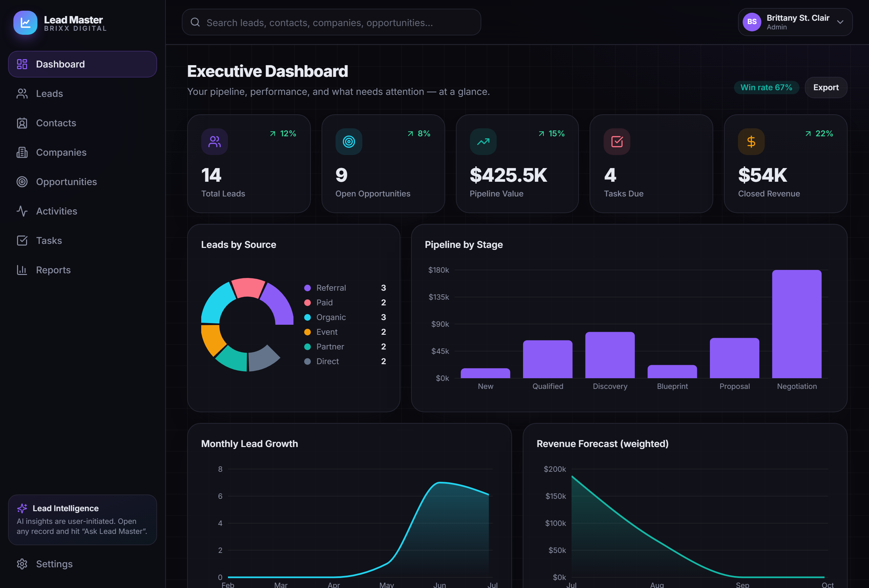This screenshot has height=588, width=869.
Task: Click the Companies building icon in sidebar
Action: point(22,152)
